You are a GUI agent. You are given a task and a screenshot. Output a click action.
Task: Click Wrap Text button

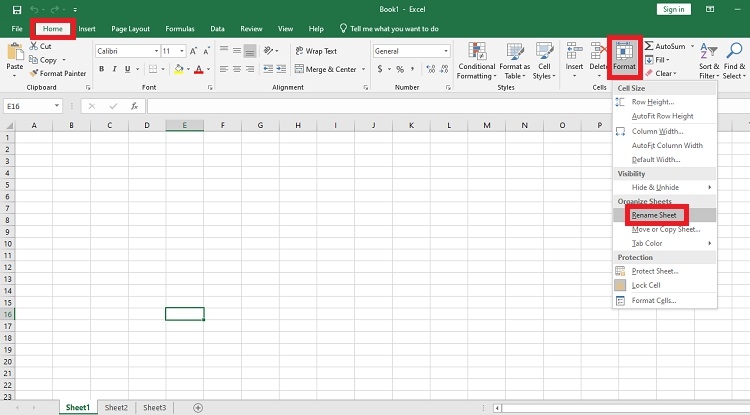click(x=316, y=51)
